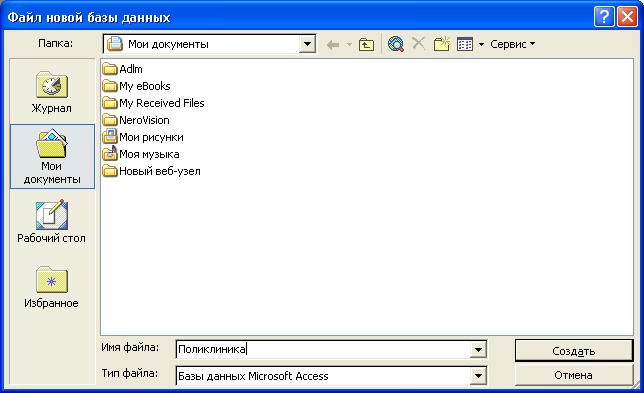This screenshot has height=393, width=644.
Task: Click the 'My Received Files' name text
Action: 161,103
